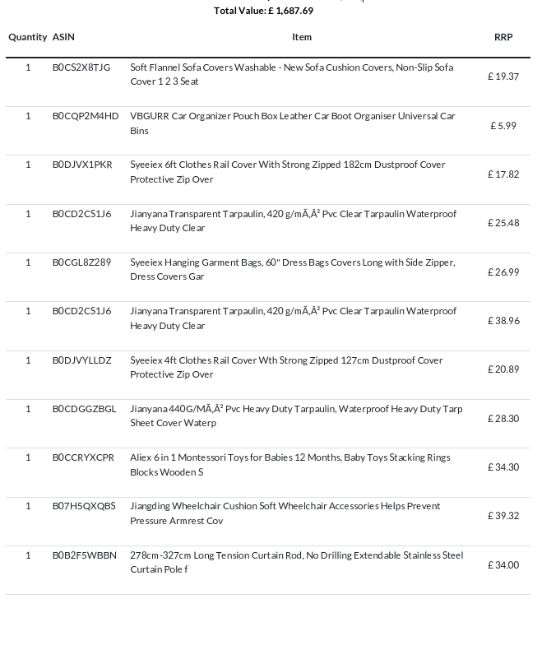Select ASIN B0CGL8Z289
542x650 pixels.
(x=82, y=262)
